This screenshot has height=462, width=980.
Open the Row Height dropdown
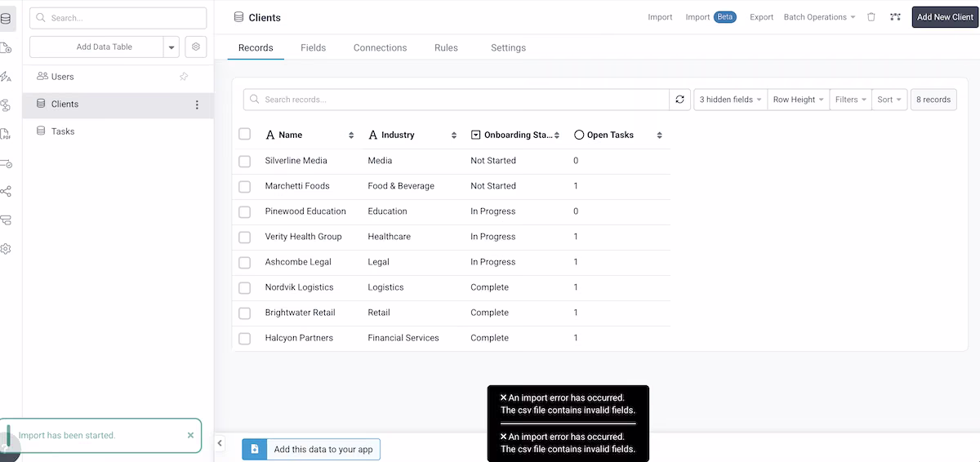pos(799,100)
